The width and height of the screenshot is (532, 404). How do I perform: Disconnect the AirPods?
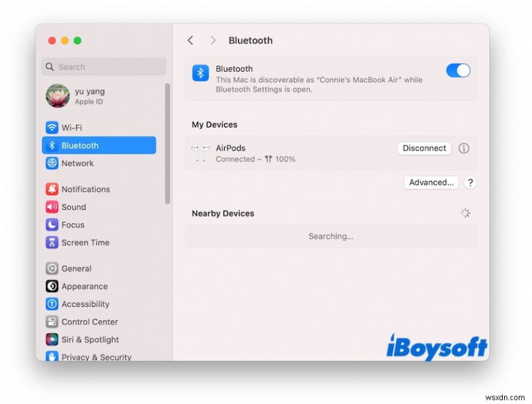coord(424,148)
